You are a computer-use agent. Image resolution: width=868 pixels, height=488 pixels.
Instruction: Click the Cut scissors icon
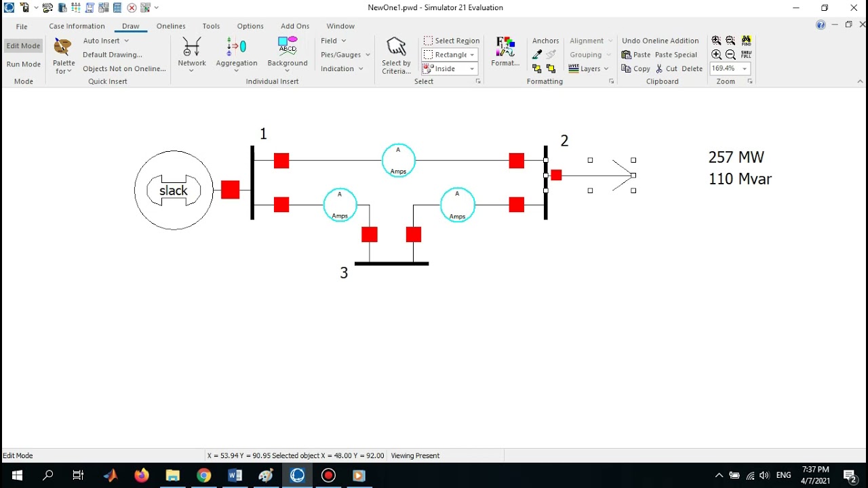point(659,68)
